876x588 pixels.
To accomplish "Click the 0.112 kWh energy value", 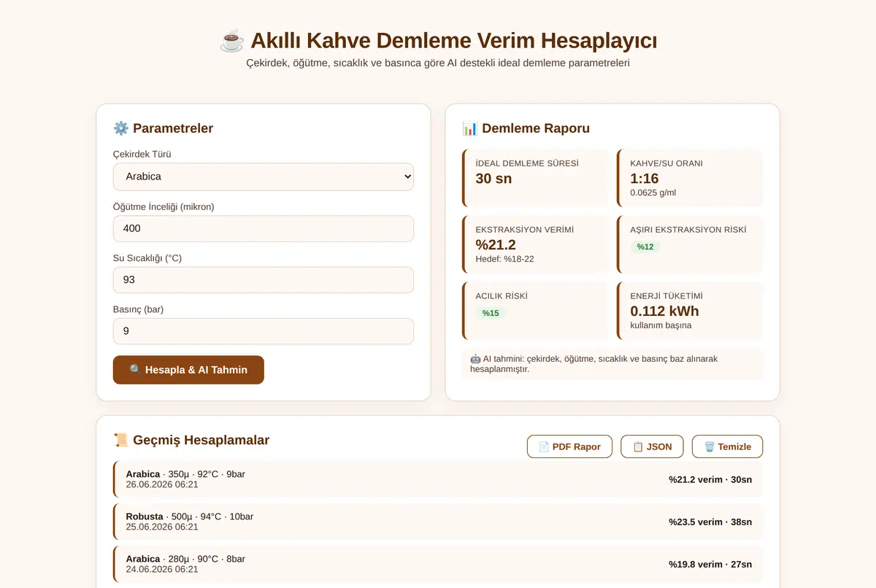I will [x=664, y=311].
